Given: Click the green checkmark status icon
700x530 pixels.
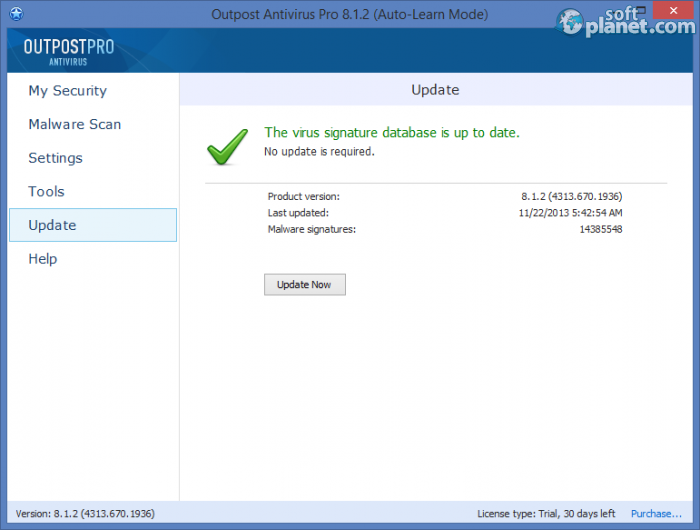Looking at the screenshot, I should [227, 146].
